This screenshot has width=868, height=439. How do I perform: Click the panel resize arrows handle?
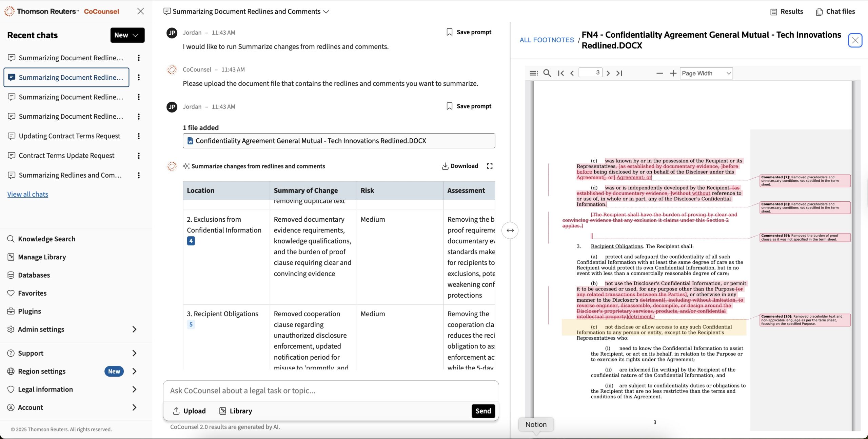click(510, 231)
